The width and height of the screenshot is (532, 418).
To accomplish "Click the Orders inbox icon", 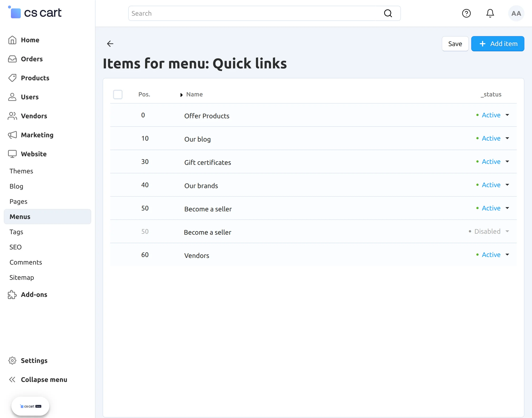I will [12, 59].
